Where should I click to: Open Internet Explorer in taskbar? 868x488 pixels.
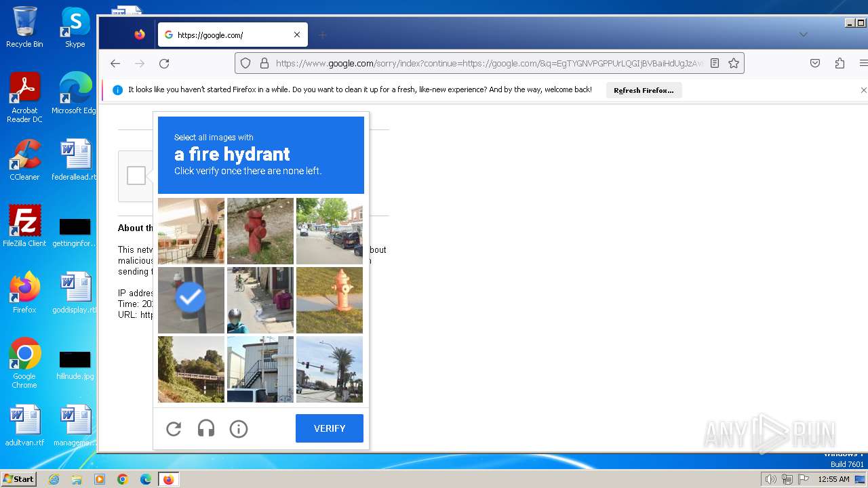[54, 479]
